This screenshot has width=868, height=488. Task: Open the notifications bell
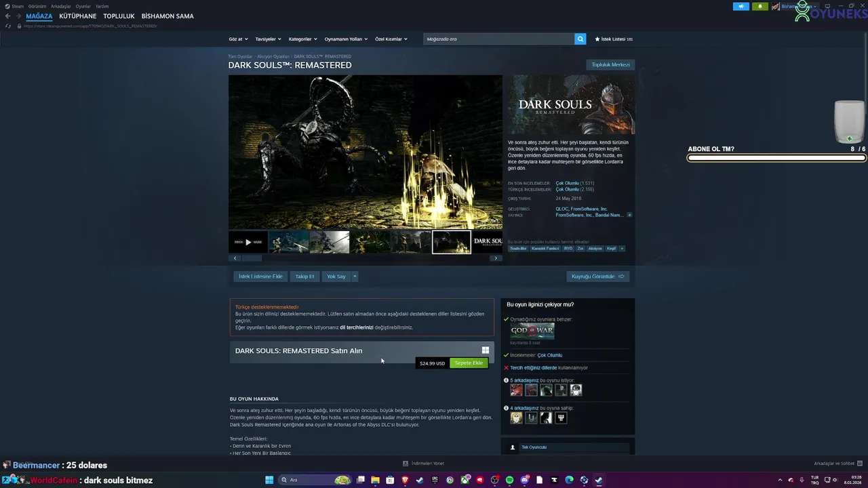[759, 6]
